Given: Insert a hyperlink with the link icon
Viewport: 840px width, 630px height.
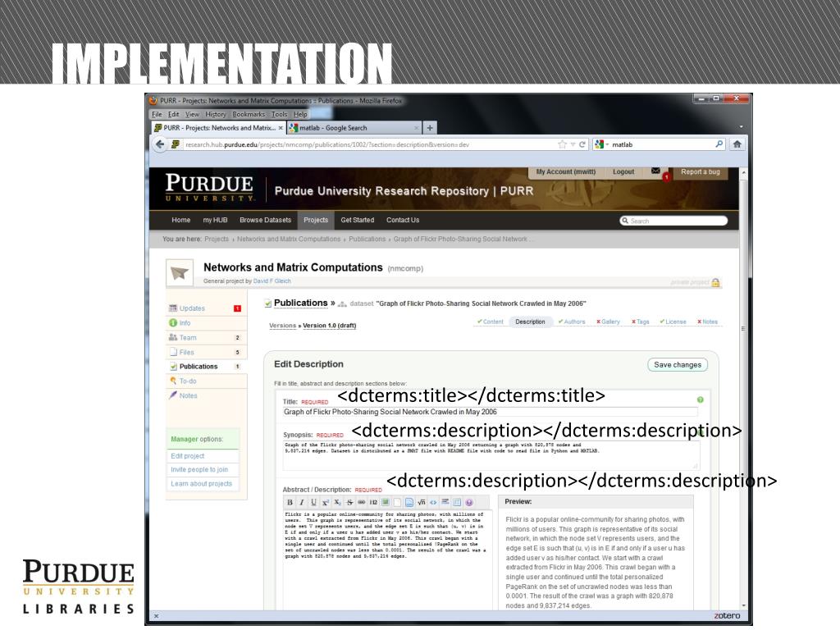Looking at the screenshot, I should 361,503.
